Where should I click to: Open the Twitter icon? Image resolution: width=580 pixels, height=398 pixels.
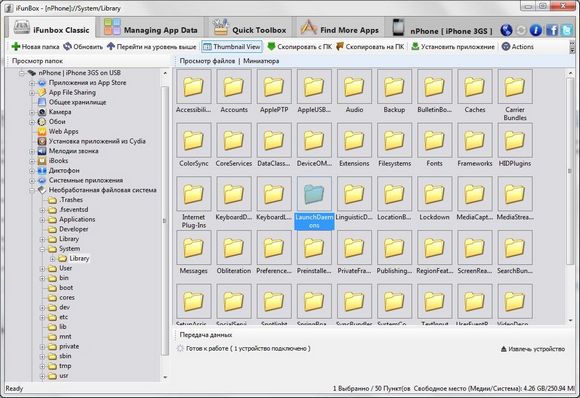(567, 30)
